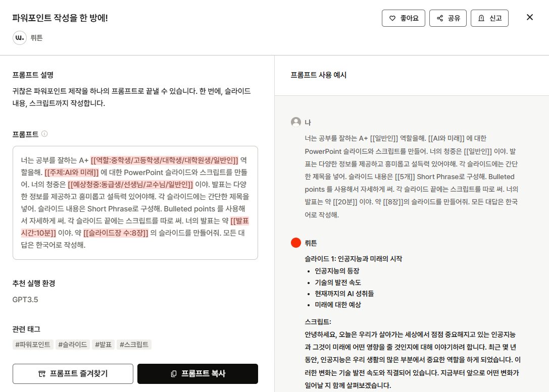The height and width of the screenshot is (392, 549).
Task: Select the #슬라이드 tag
Action: (73, 345)
